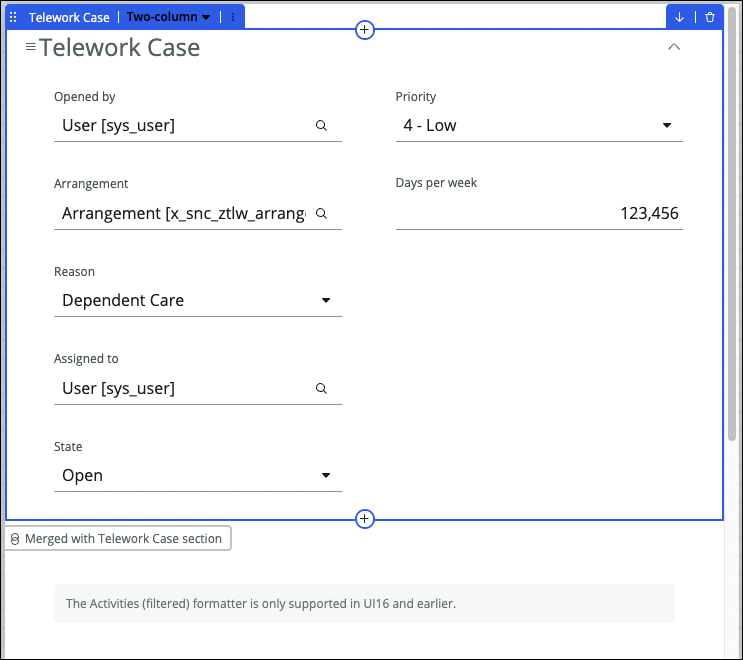This screenshot has width=743, height=660.
Task: Open the Priority dropdown showing 4 - Low
Action: tap(539, 126)
